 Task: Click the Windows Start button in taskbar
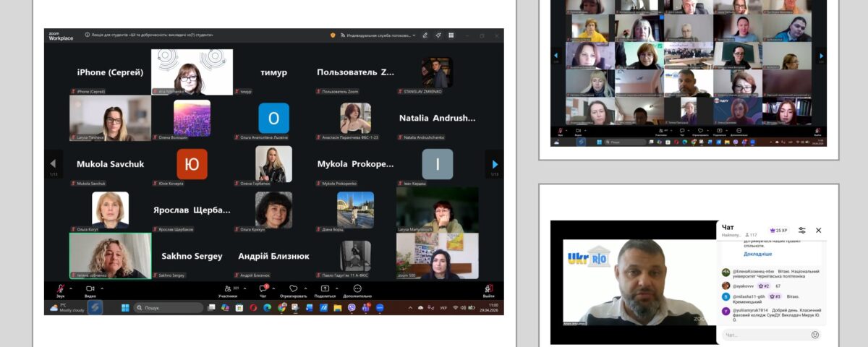point(125,307)
